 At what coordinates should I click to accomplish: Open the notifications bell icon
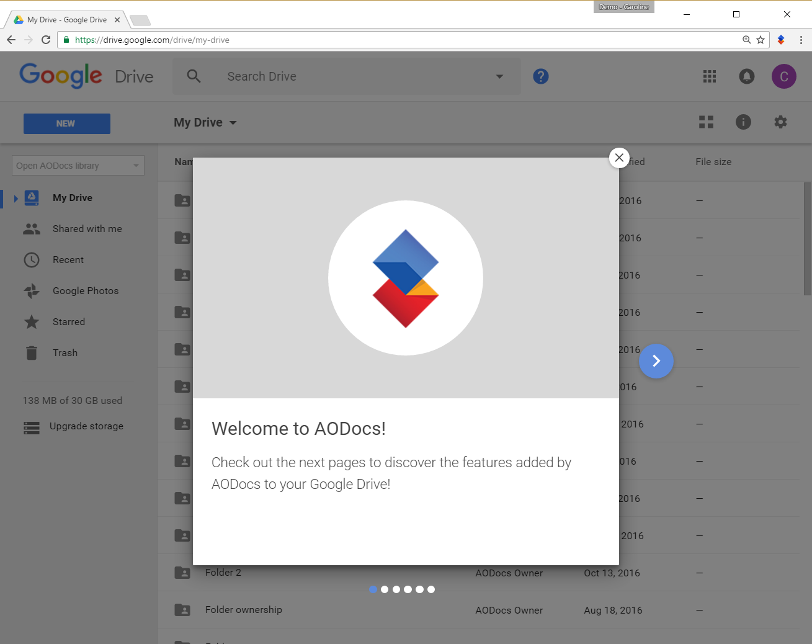pyautogui.click(x=747, y=76)
